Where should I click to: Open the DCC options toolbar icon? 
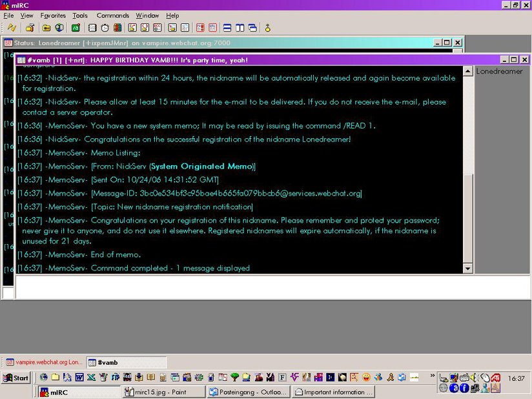[158, 28]
